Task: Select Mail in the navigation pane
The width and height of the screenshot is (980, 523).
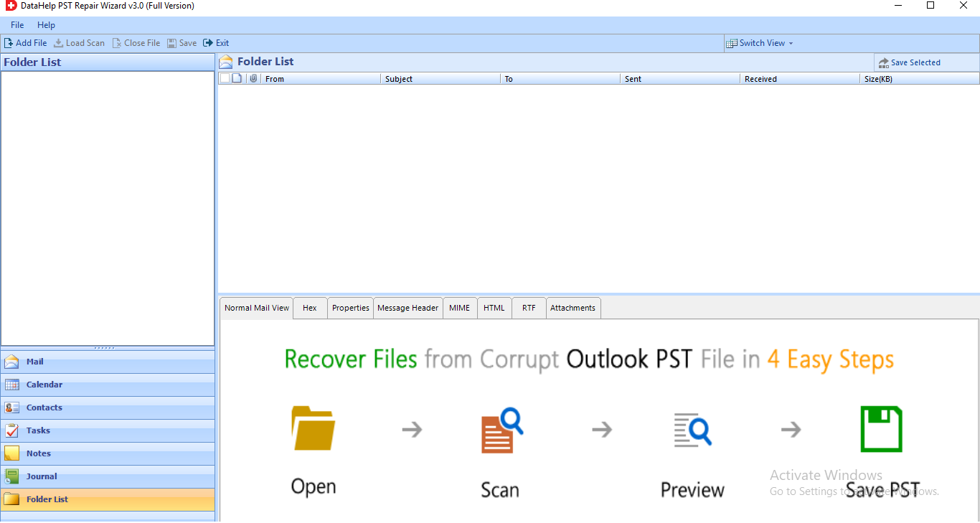Action: tap(108, 362)
